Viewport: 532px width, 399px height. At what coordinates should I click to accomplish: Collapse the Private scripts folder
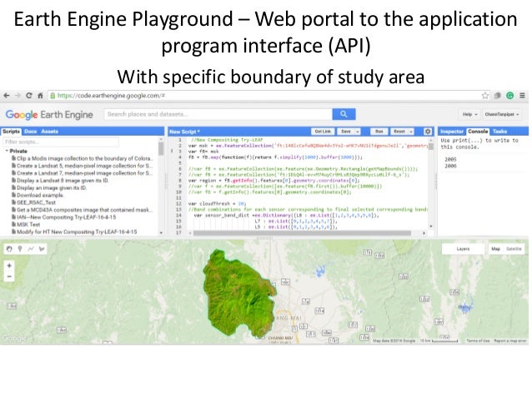tap(7, 151)
